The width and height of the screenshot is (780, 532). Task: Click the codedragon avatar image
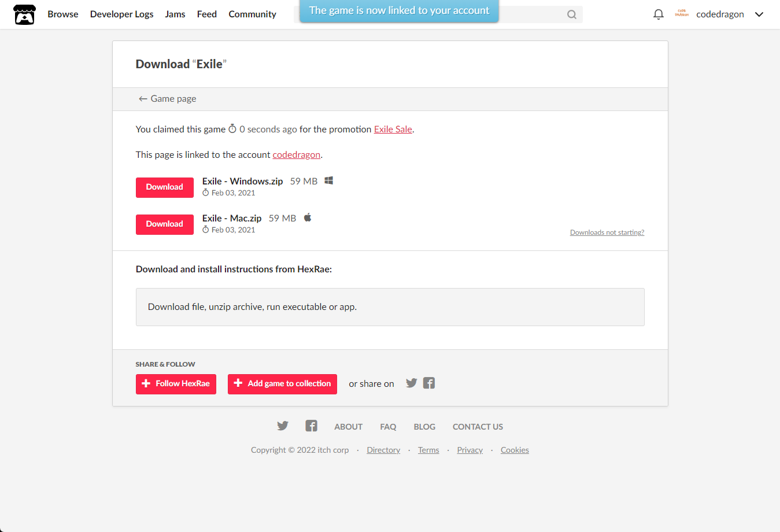click(x=682, y=14)
